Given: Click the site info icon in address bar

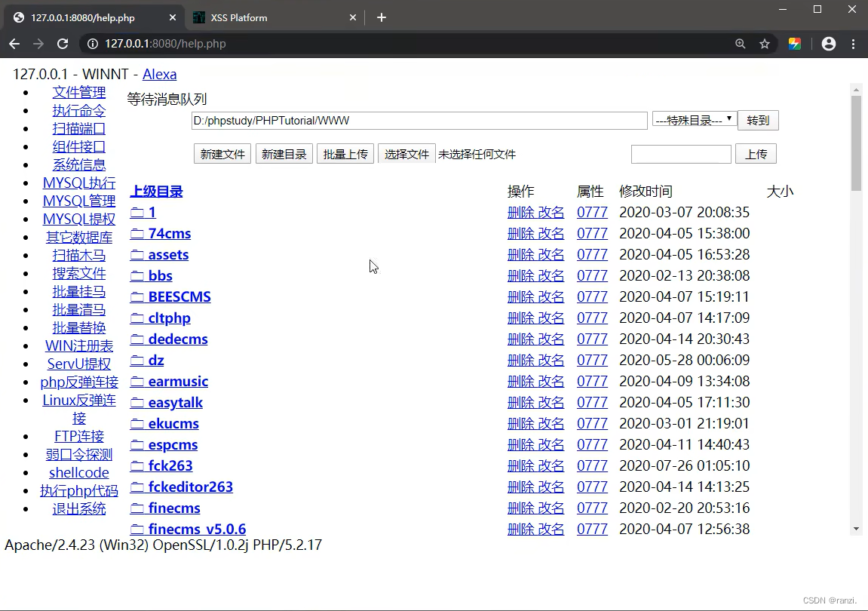Looking at the screenshot, I should (93, 44).
